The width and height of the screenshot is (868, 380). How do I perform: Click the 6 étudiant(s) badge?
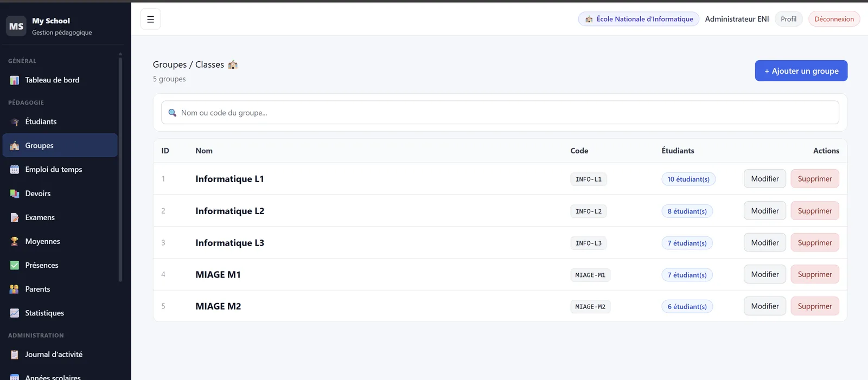[687, 307]
